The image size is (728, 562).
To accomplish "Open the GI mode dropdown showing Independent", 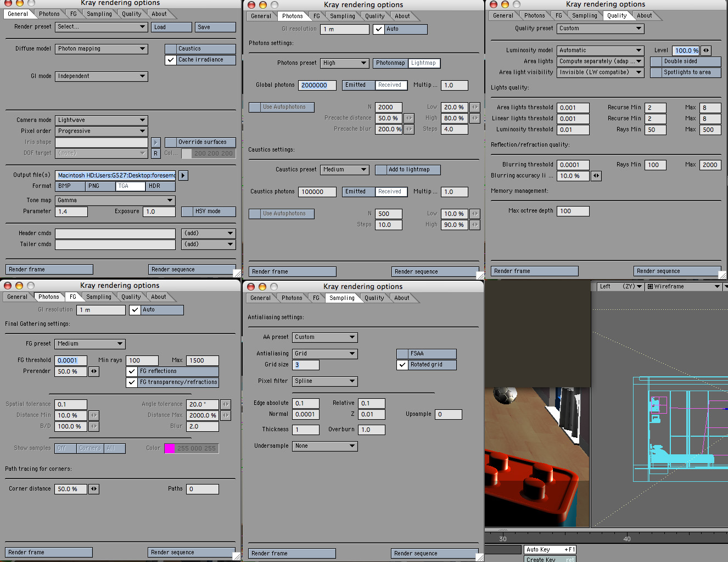I will (x=102, y=76).
